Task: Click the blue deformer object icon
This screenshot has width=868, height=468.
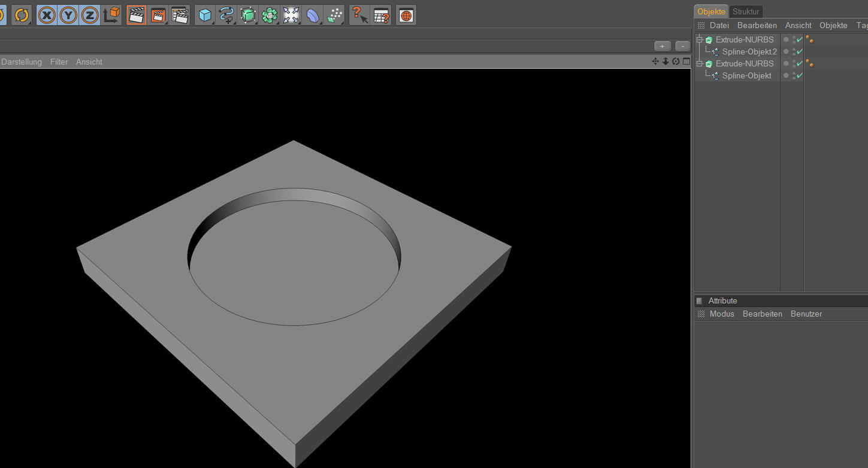Action: (313, 16)
